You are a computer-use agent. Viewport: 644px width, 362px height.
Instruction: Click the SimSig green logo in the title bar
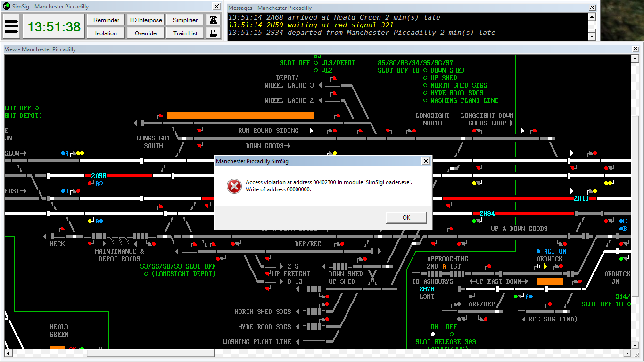7,7
